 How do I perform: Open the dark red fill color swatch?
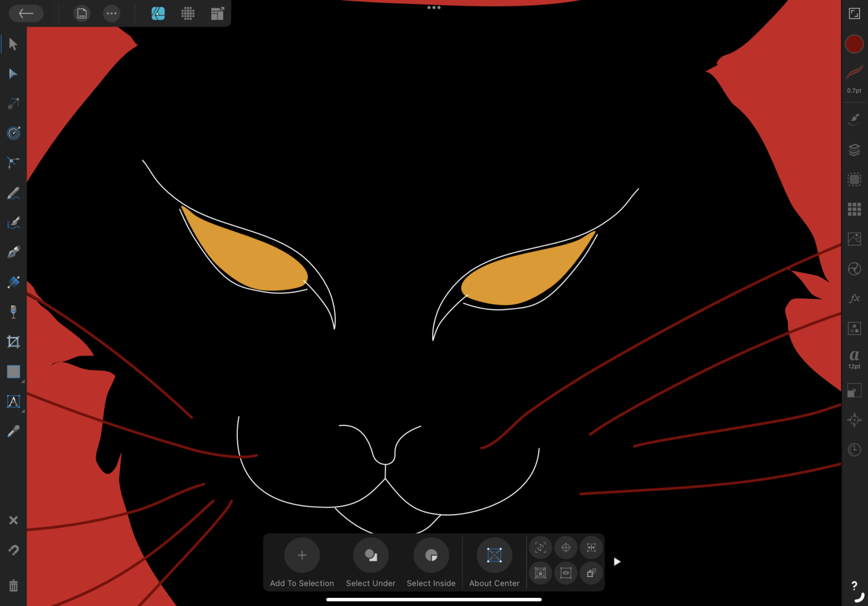[x=854, y=44]
